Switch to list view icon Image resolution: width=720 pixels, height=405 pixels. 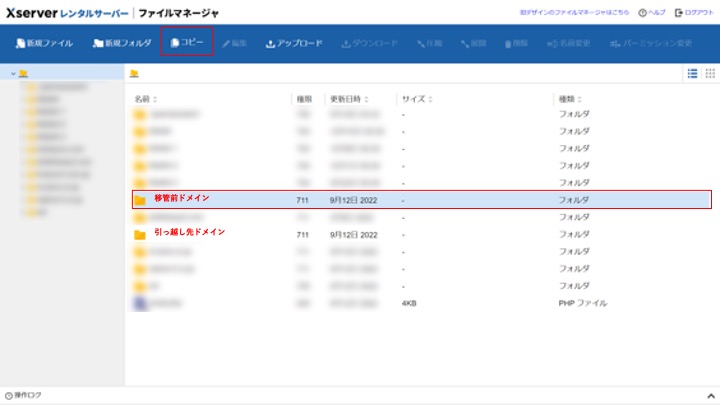[692, 73]
